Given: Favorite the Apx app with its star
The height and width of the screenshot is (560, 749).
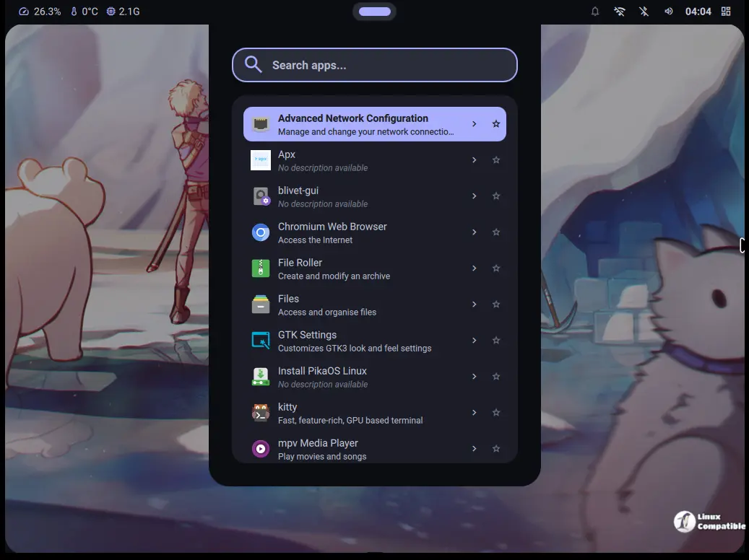Looking at the screenshot, I should 496,159.
